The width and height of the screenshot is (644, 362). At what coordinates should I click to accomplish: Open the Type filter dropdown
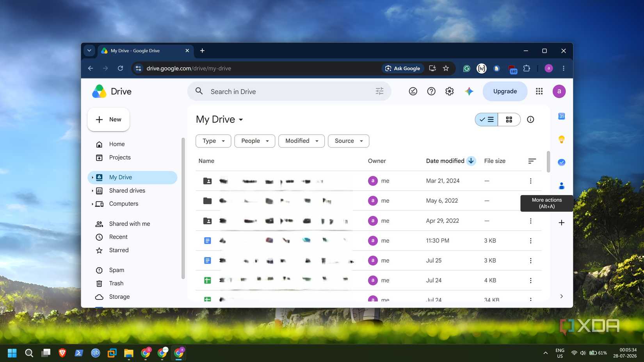pos(213,141)
